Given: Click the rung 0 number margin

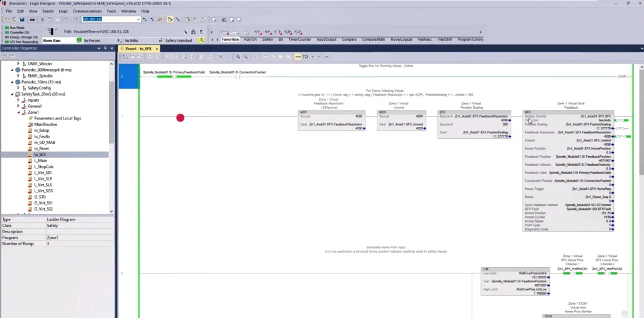Looking at the screenshot, I should pyautogui.click(x=128, y=76).
